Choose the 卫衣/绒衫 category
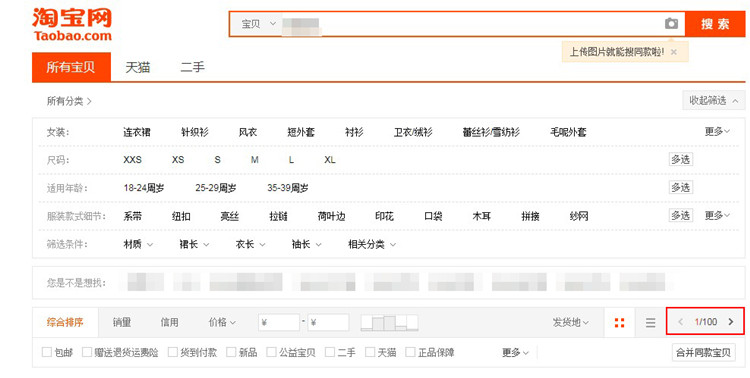The width and height of the screenshot is (750, 378). tap(413, 132)
